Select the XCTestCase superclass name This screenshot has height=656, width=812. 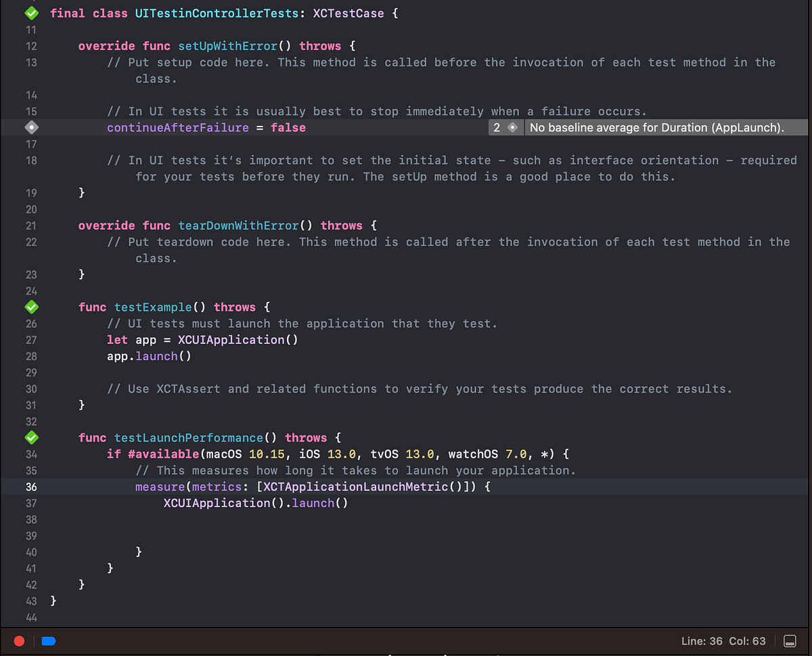click(348, 13)
